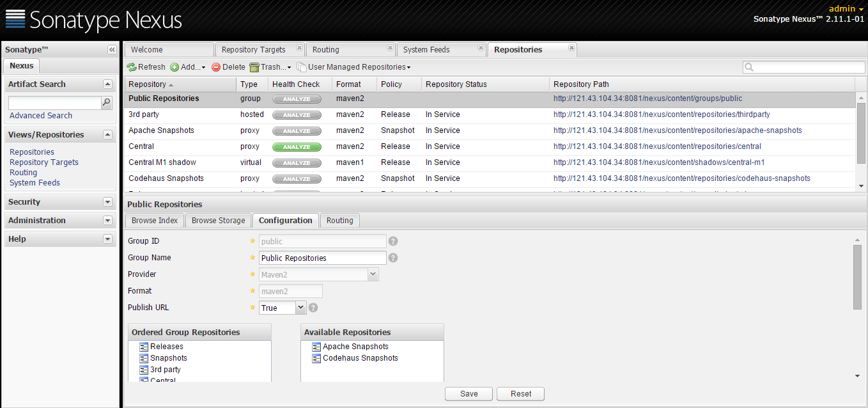Click the Publish URL help icon
868x408 pixels.
(x=313, y=308)
